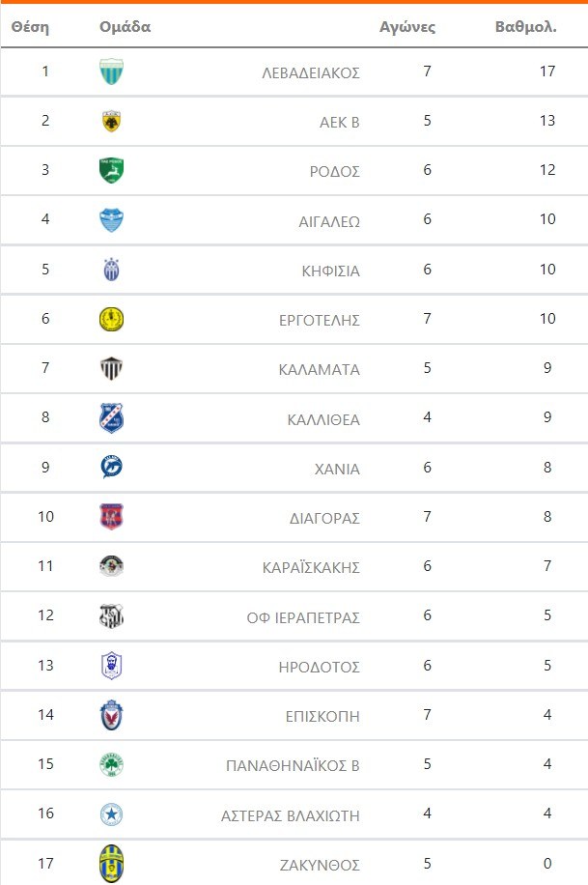
Task: Click the ΠΑΝΑΘΗΝΑΪΚΟΣ Β green shamrock crest
Action: [111, 765]
